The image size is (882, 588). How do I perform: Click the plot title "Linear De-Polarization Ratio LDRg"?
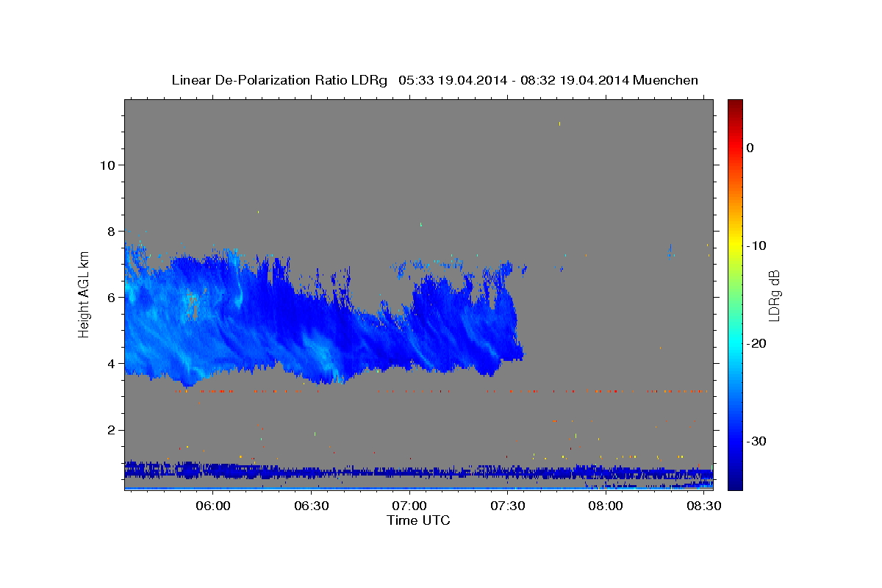tap(279, 80)
